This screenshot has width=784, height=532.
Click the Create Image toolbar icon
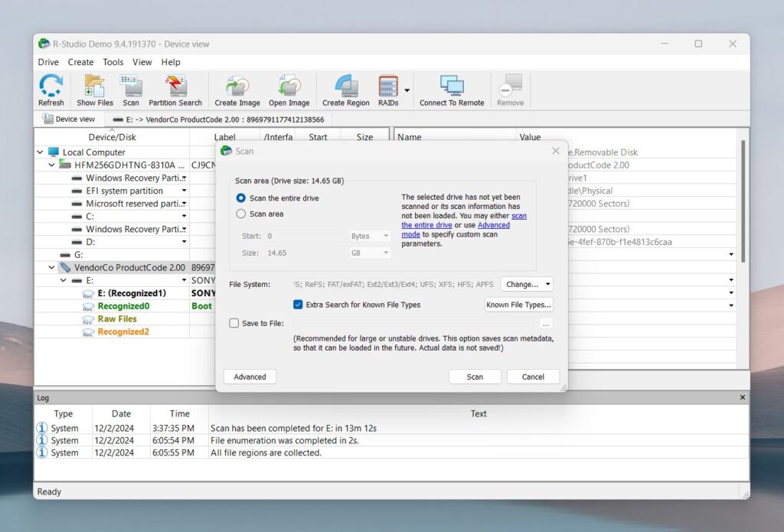[x=236, y=89]
